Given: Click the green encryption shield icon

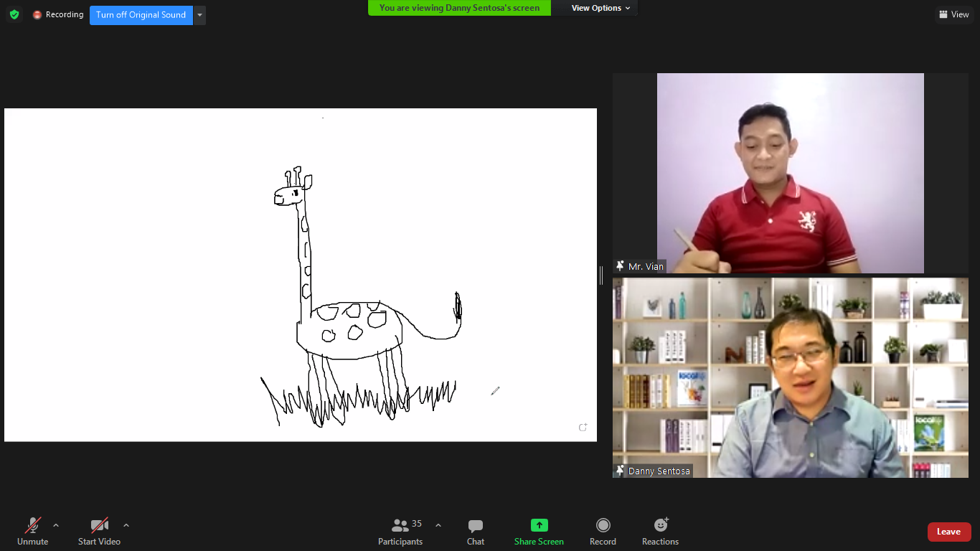Looking at the screenshot, I should click(14, 14).
